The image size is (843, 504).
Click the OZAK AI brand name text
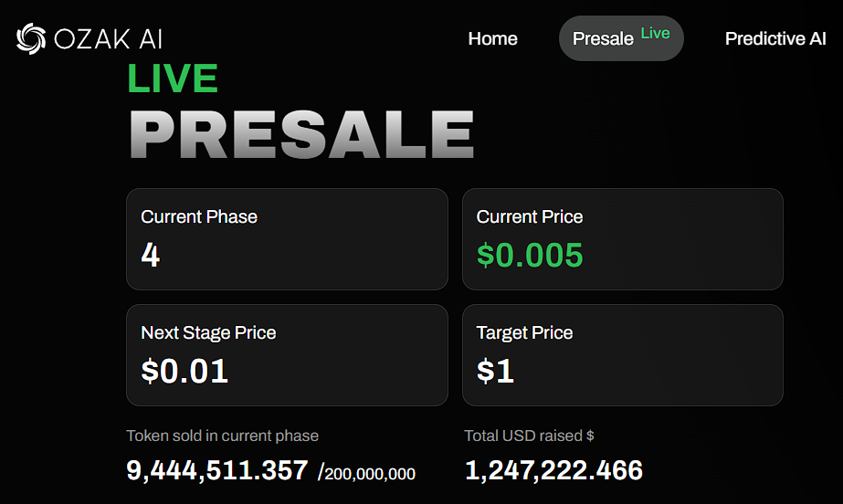point(109,39)
